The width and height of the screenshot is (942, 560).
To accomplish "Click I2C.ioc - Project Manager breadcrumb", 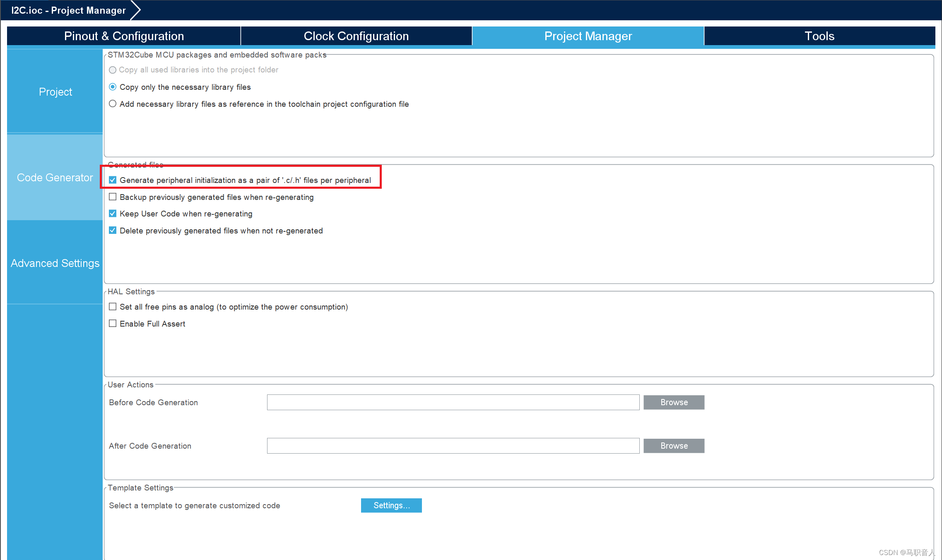I will (x=68, y=10).
